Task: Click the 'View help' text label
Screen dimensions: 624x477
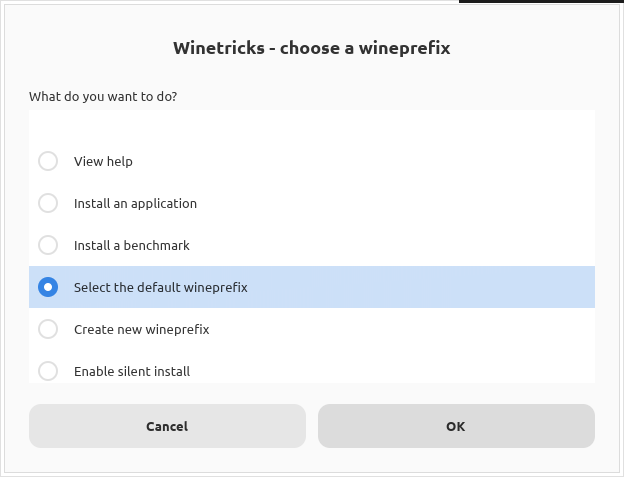Action: pyautogui.click(x=103, y=161)
